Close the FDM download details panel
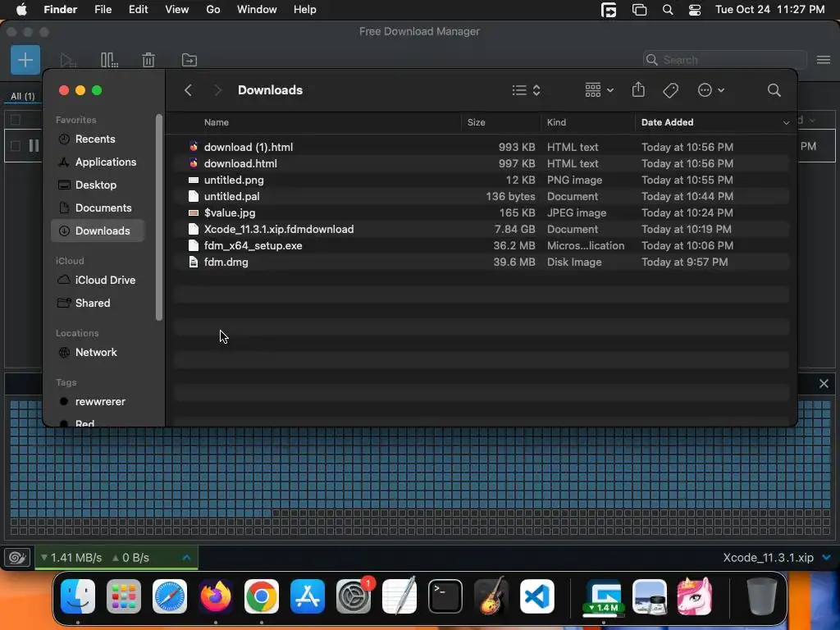Image resolution: width=840 pixels, height=630 pixels. tap(824, 384)
